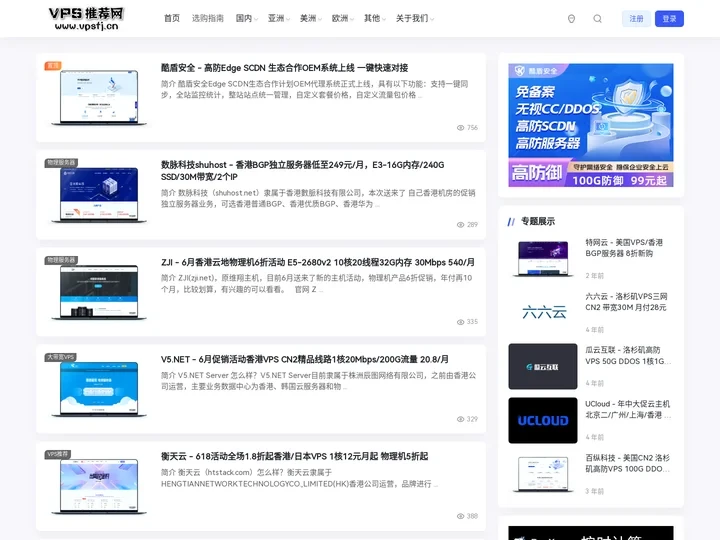Expand the 欧洲 dropdown menu

pyautogui.click(x=343, y=18)
